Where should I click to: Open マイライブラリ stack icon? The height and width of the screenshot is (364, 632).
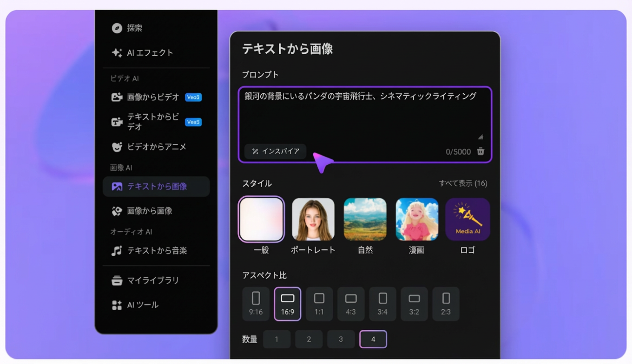(117, 281)
